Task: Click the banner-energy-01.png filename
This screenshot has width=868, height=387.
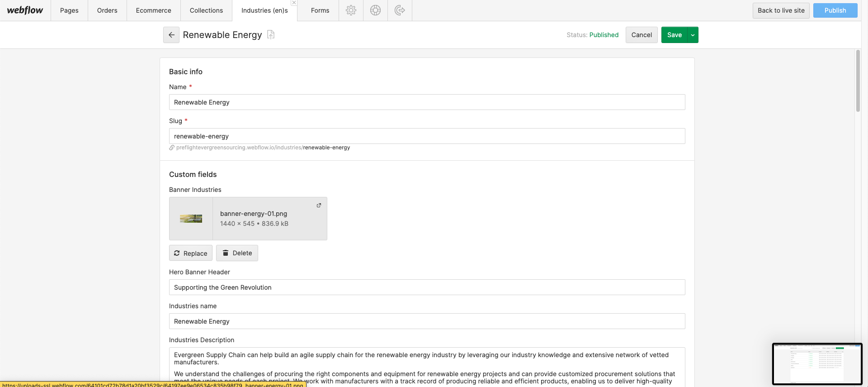Action: 254,214
